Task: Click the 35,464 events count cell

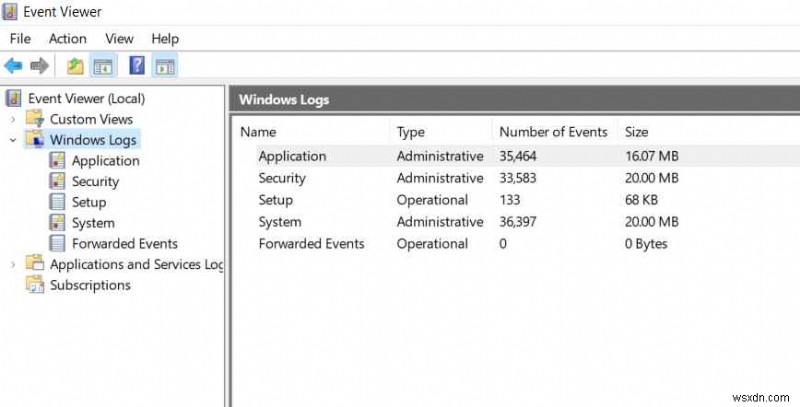Action: (x=517, y=156)
